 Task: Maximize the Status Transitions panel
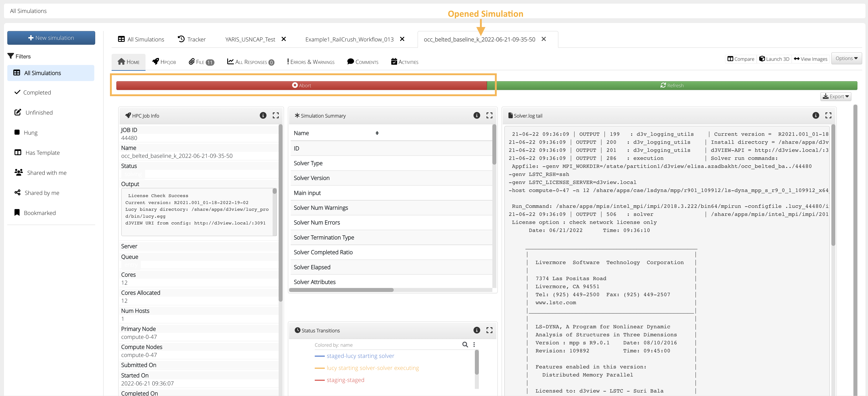coord(489,330)
